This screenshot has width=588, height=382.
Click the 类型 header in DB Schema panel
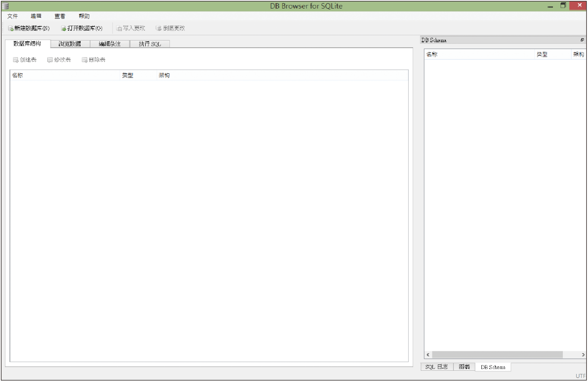tap(552, 54)
